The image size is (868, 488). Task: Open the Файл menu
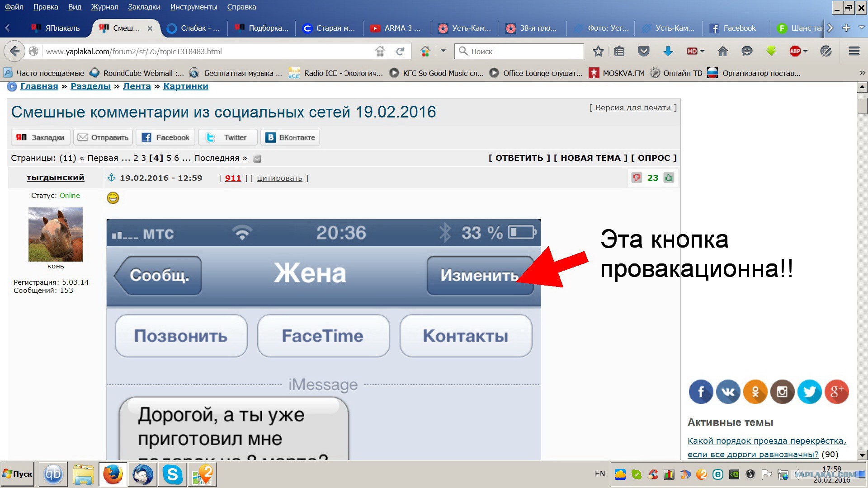point(14,7)
